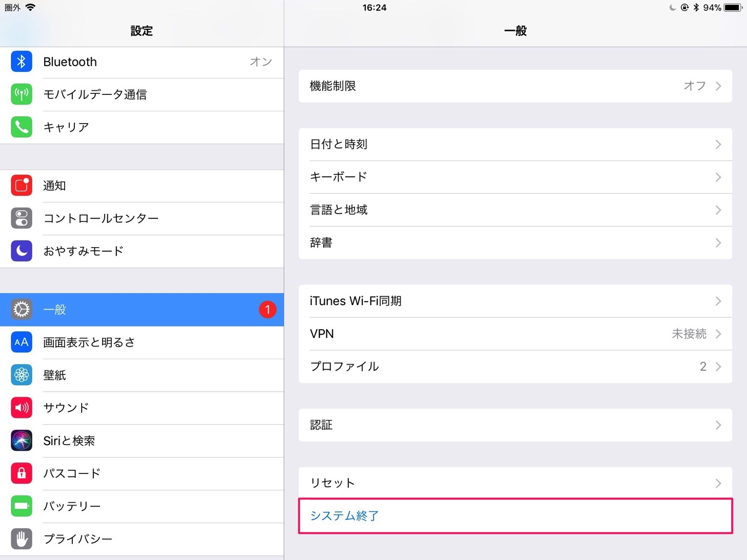Select Siriと検索 in sidebar
The width and height of the screenshot is (747, 560).
(142, 441)
